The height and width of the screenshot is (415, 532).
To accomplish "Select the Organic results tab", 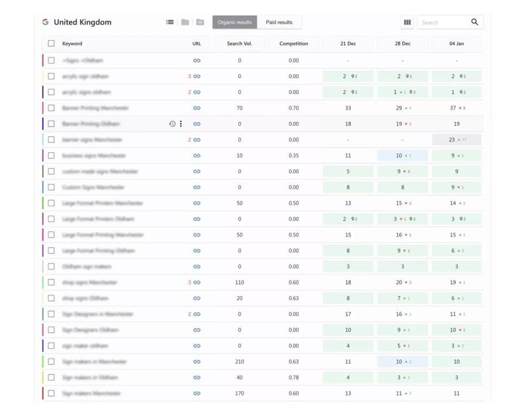I will tap(235, 22).
